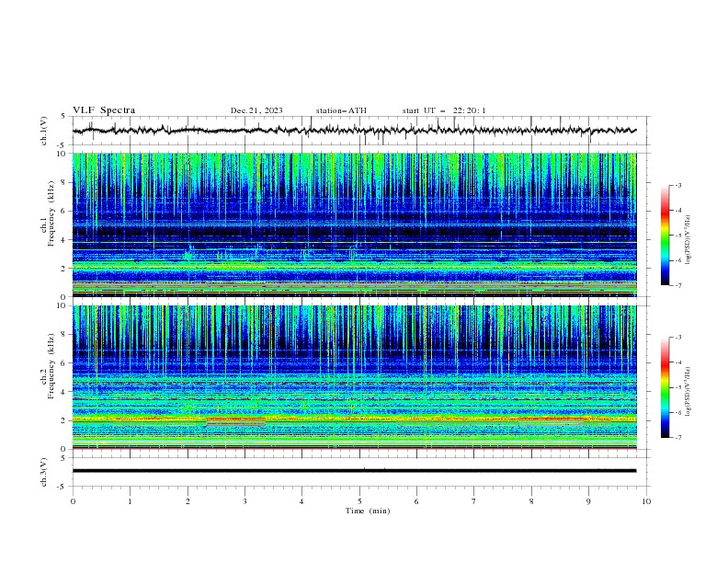Click the "VLF Spectra" plot title
The height and width of the screenshot is (563, 728).
pyautogui.click(x=104, y=110)
